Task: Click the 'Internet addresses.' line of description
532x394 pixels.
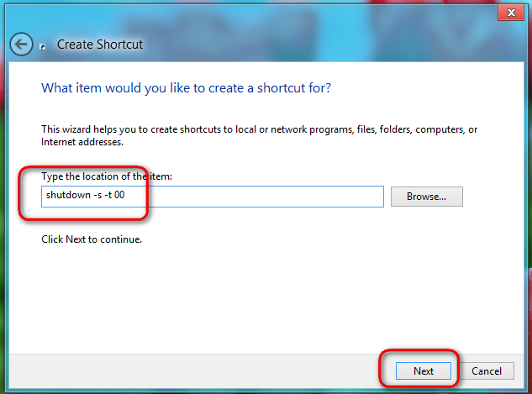Action: tap(82, 142)
